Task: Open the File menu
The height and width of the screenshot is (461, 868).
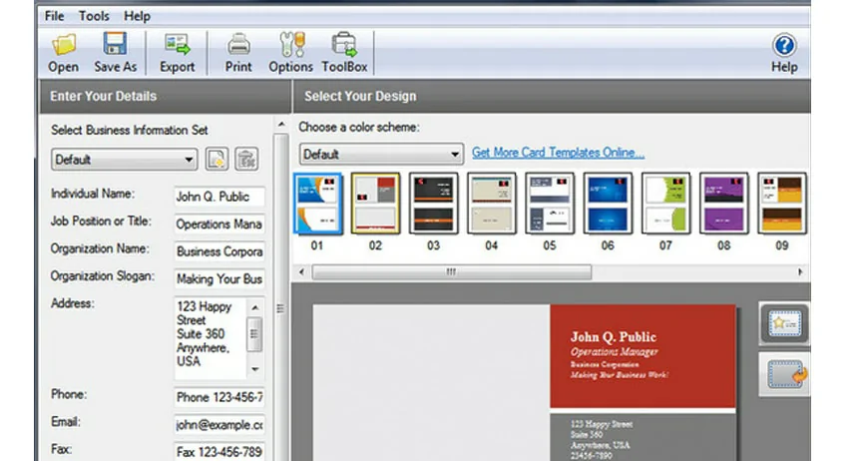Action: click(55, 16)
